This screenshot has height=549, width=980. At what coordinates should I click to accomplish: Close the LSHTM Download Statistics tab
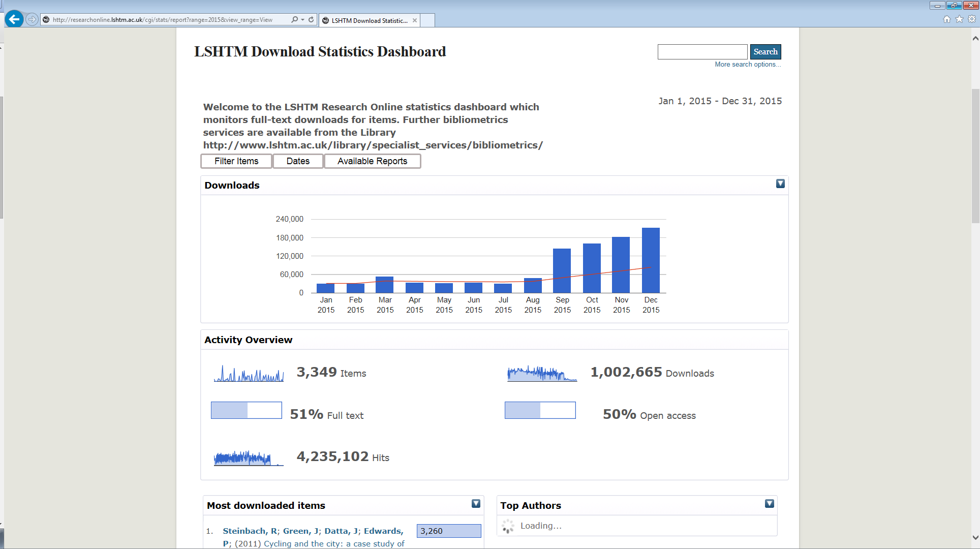click(x=415, y=20)
